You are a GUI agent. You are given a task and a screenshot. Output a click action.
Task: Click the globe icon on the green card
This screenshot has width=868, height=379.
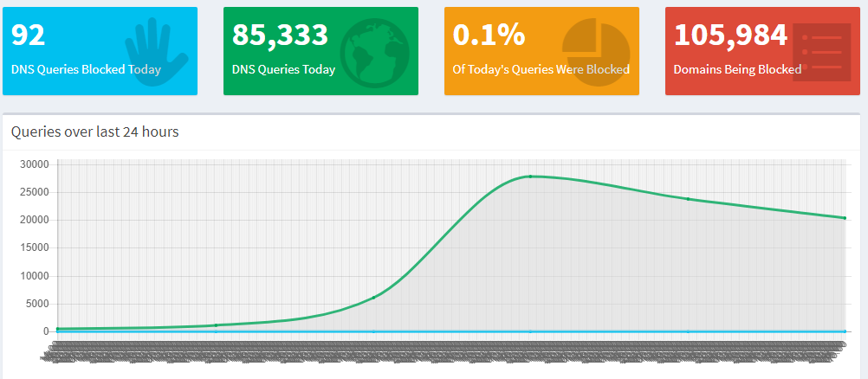pos(374,54)
